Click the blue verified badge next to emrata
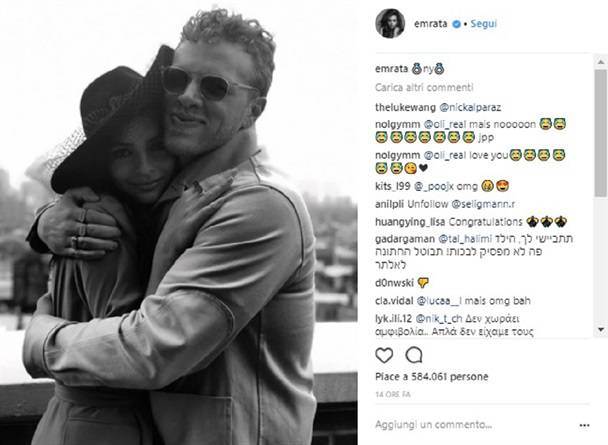Viewport: 608px width, 445px height. [457, 24]
